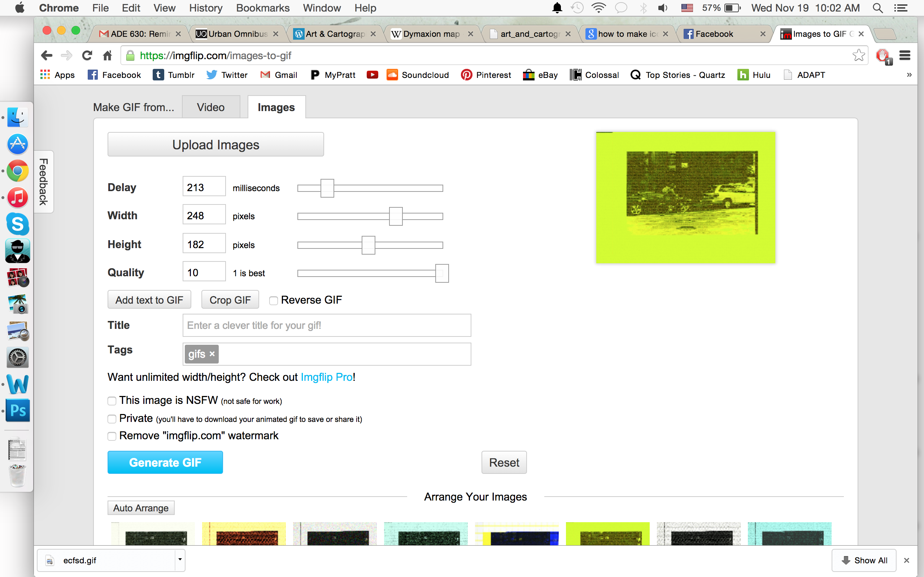Click the Soundcloud icon in bookmarks bar
This screenshot has height=577, width=924.
pyautogui.click(x=392, y=75)
